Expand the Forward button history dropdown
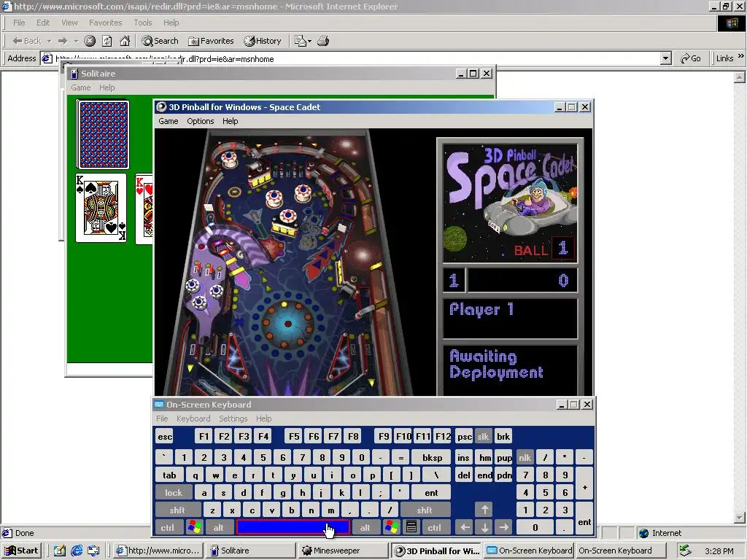This screenshot has width=747, height=560. click(x=76, y=42)
